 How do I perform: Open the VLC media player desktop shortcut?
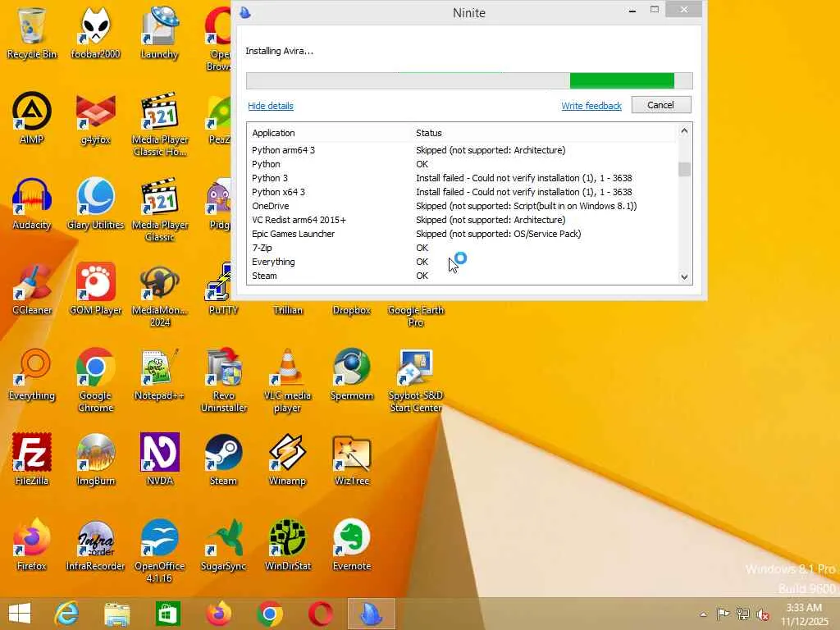click(x=287, y=381)
